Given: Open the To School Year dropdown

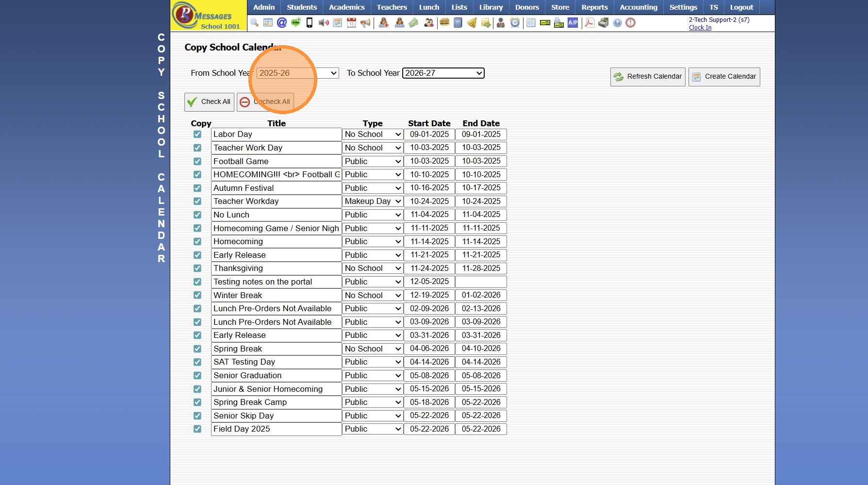Looking at the screenshot, I should [x=443, y=73].
